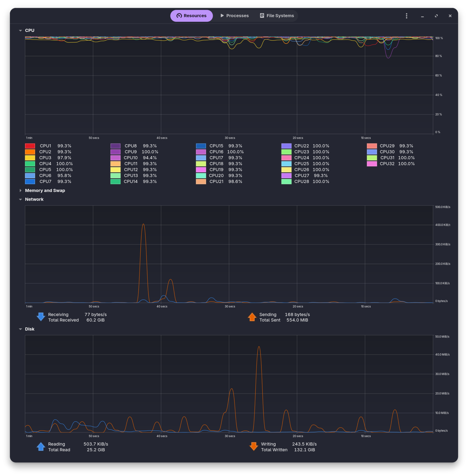Change the CPU16 color swatch
This screenshot has height=476, width=468.
click(x=201, y=152)
